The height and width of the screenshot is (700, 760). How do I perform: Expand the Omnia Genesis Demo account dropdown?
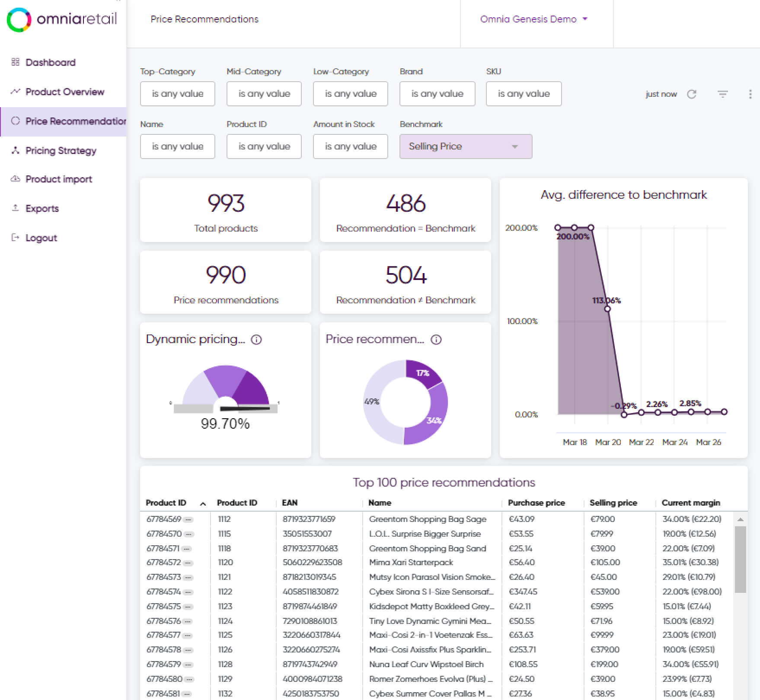pos(534,19)
